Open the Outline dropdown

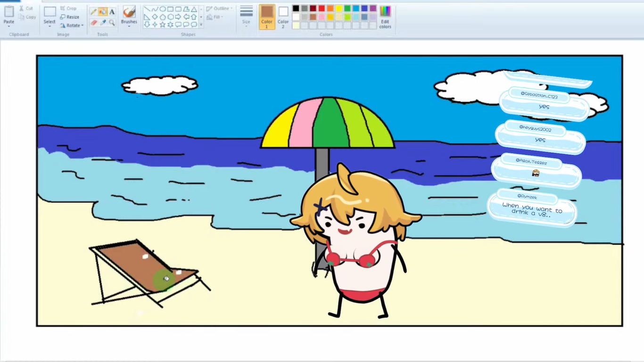point(219,8)
